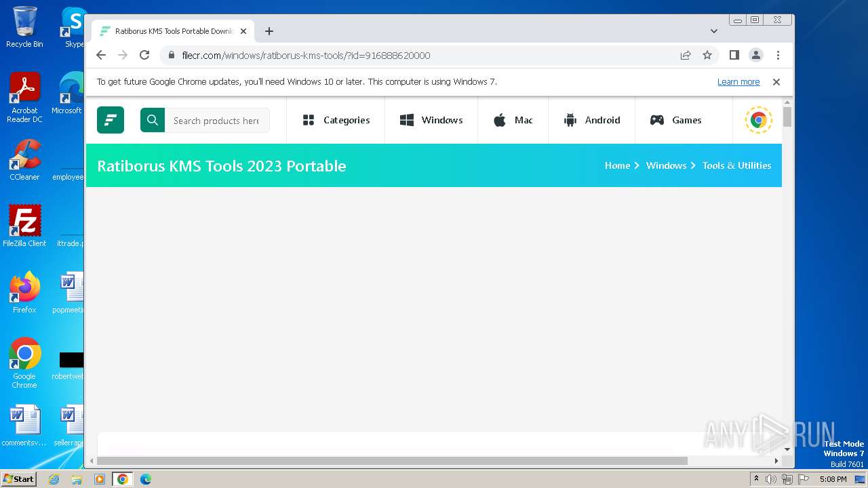Click the scroll down arrow
Image resolution: width=868 pixels, height=488 pixels.
(x=787, y=449)
